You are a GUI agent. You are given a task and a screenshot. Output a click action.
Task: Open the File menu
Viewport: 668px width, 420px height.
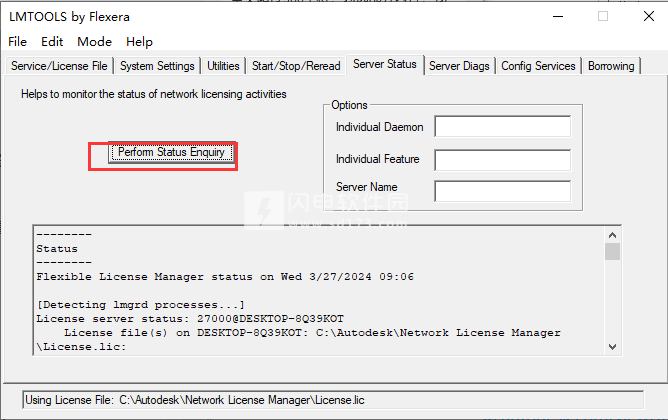(18, 42)
